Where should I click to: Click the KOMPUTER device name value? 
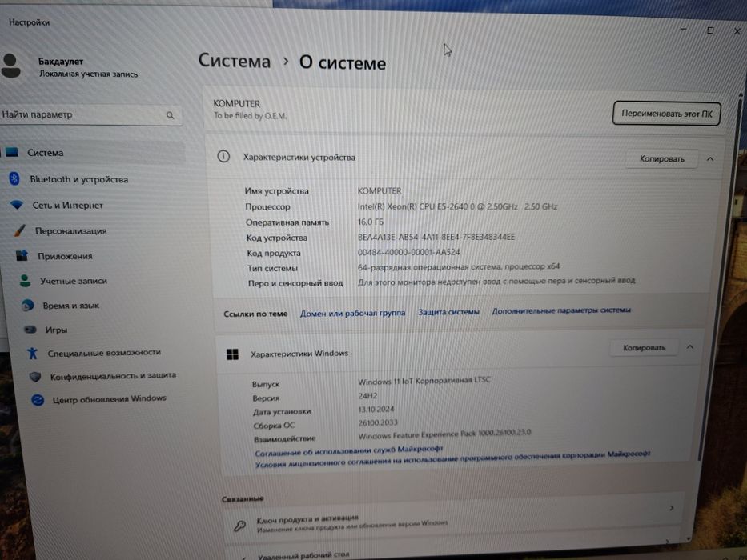(x=380, y=191)
